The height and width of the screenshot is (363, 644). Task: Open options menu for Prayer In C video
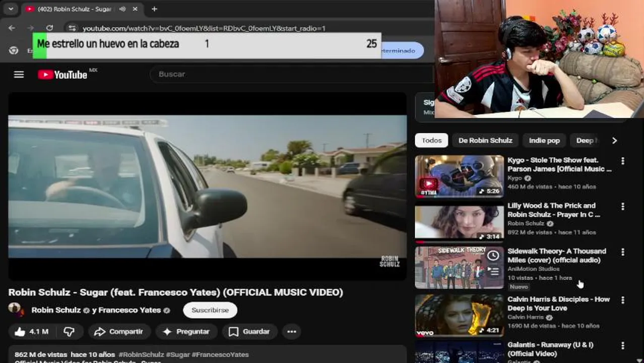tap(623, 207)
